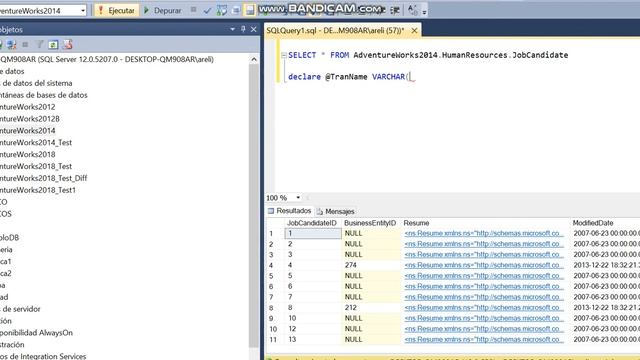Click the Stop icon in Object Explorer toolbar
This screenshot has width=640, height=360.
(25, 44)
